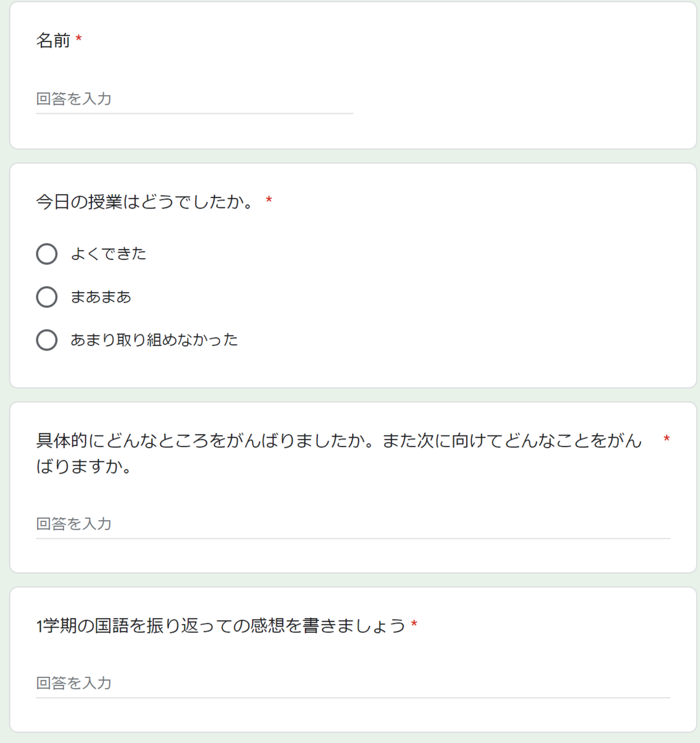Click the あまり取り組めなかった option label text
The width and height of the screenshot is (700, 743).
tap(154, 340)
